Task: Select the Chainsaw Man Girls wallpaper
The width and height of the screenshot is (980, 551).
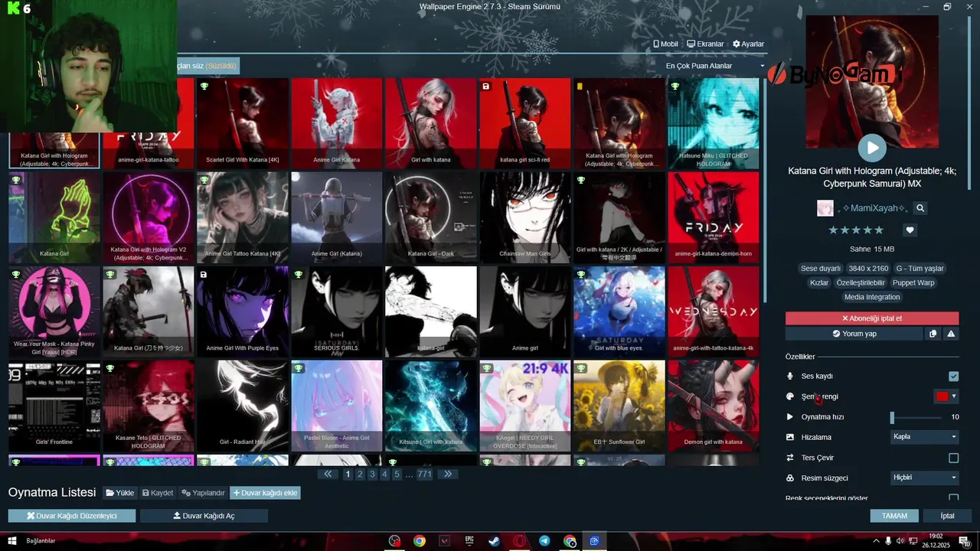Action: 524,217
